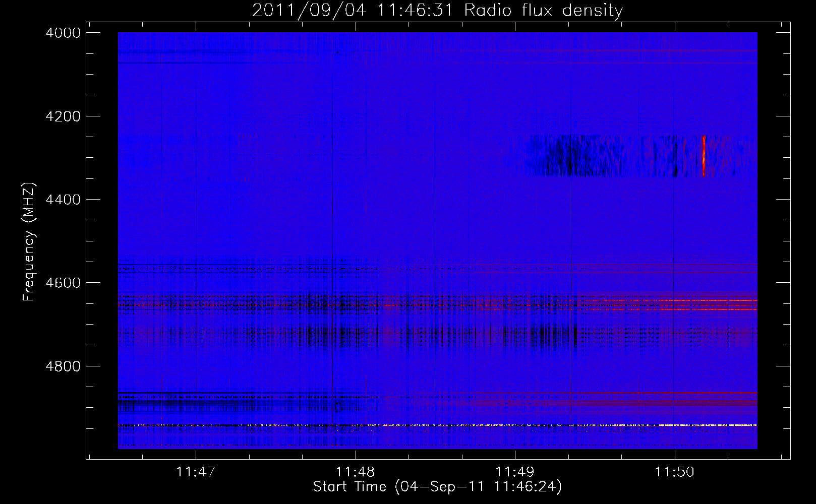Click the bright red vertical burst near 4300 MHz
Viewport: 816px width, 504px height.
704,156
